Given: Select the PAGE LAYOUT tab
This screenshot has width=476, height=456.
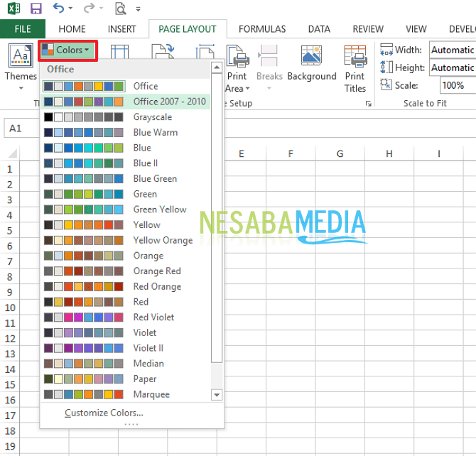Looking at the screenshot, I should click(188, 29).
